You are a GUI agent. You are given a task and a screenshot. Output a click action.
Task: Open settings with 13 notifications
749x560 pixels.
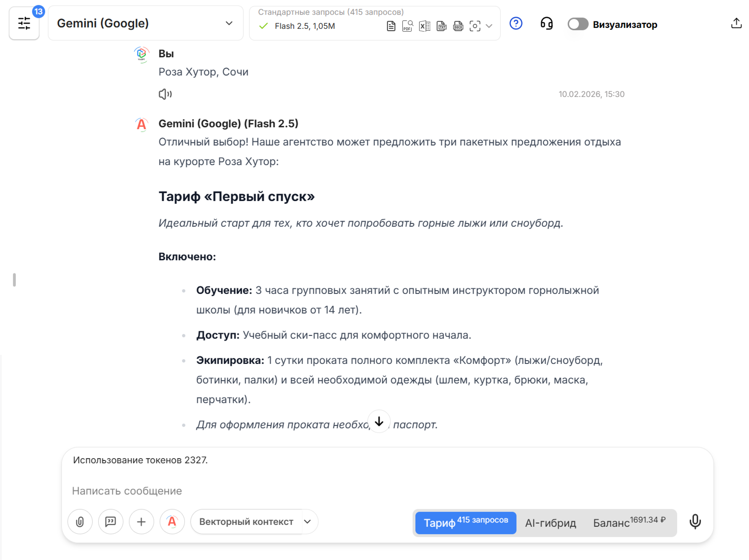[24, 23]
